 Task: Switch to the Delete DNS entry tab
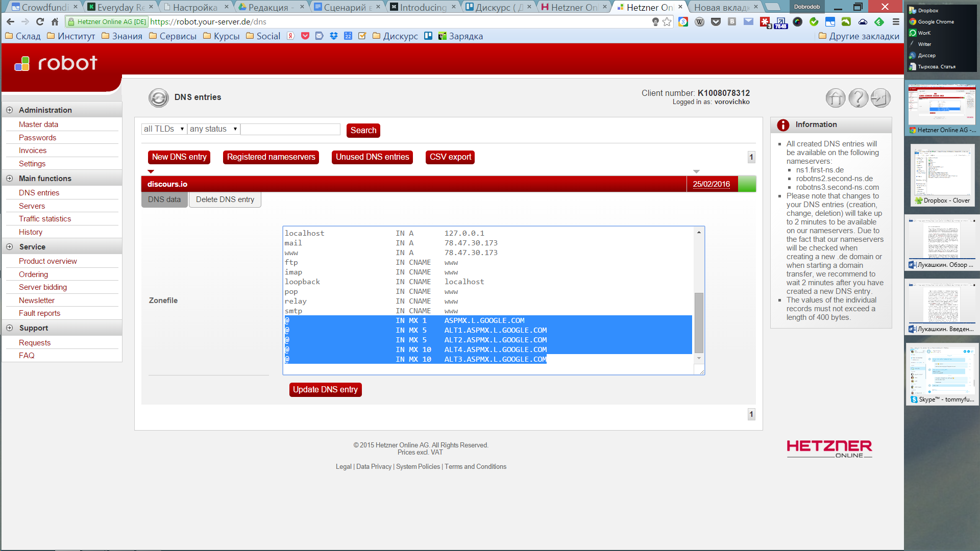point(225,199)
